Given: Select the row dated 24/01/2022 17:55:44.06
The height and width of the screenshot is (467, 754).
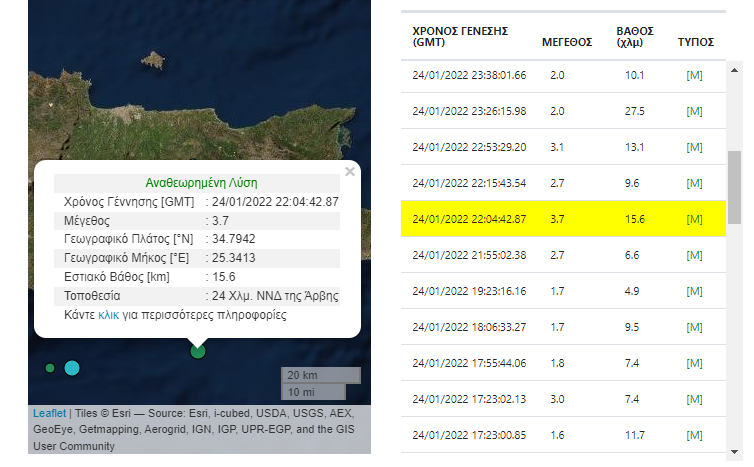Looking at the screenshot, I should pyautogui.click(x=563, y=363).
